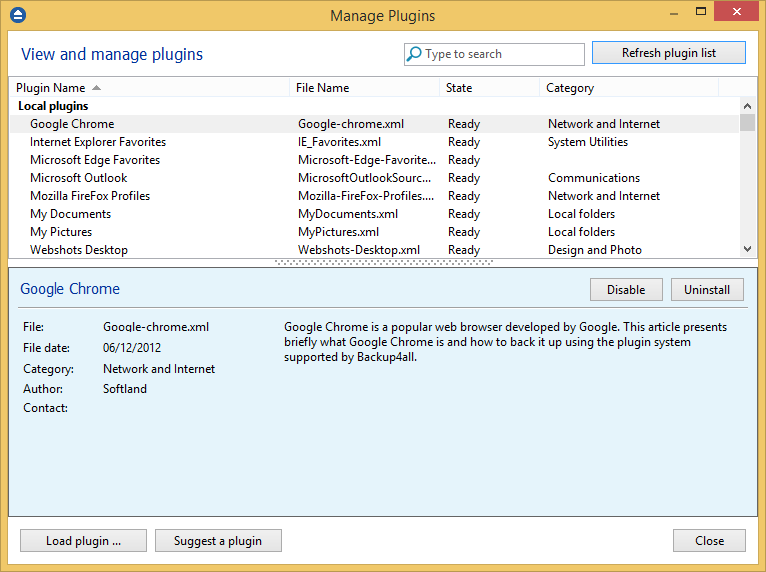
Task: Click the Plugin Name sort arrow
Action: (96, 88)
